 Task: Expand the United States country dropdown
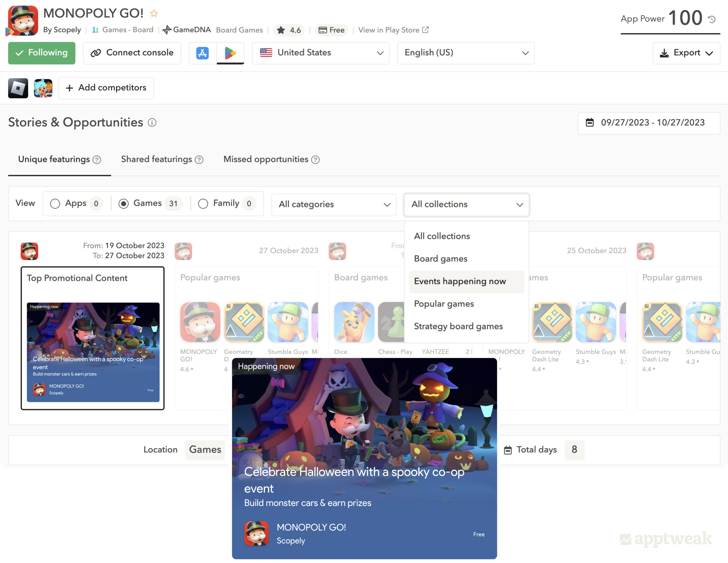[321, 53]
